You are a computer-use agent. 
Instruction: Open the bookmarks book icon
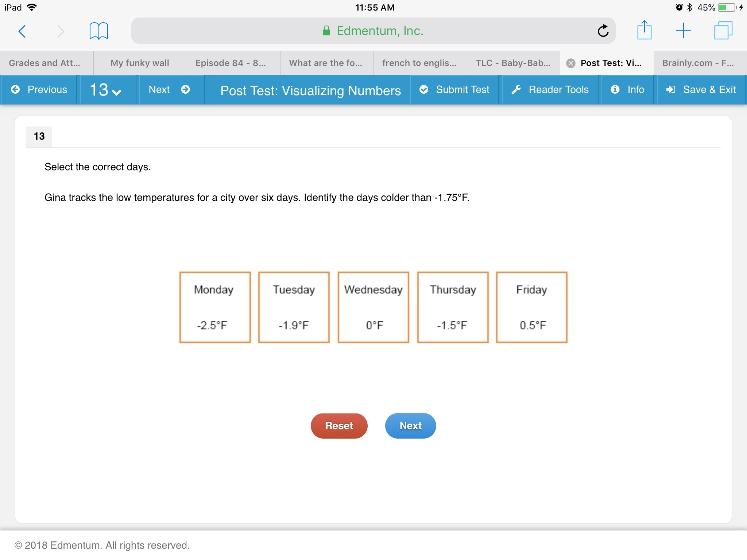(98, 31)
